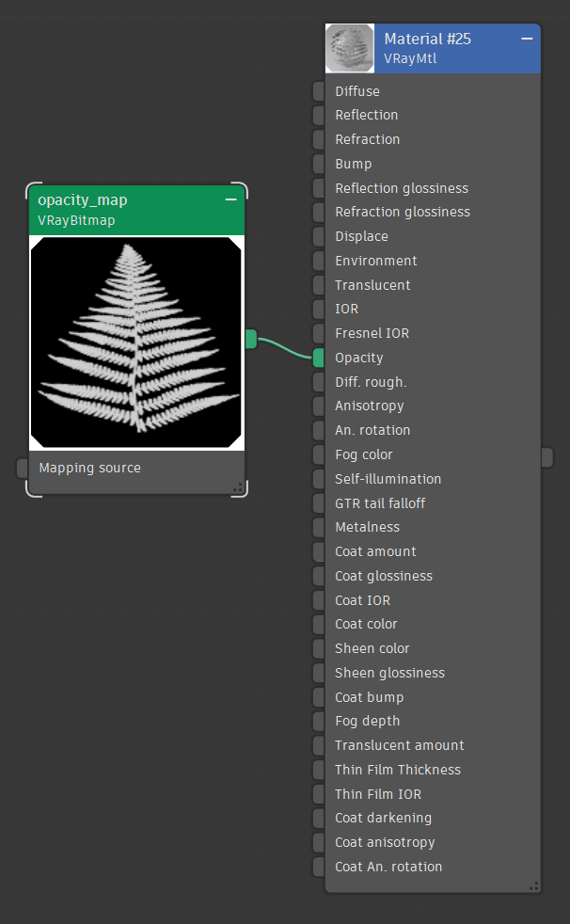Click the Opacity input socket
This screenshot has height=924, width=570.
318,358
